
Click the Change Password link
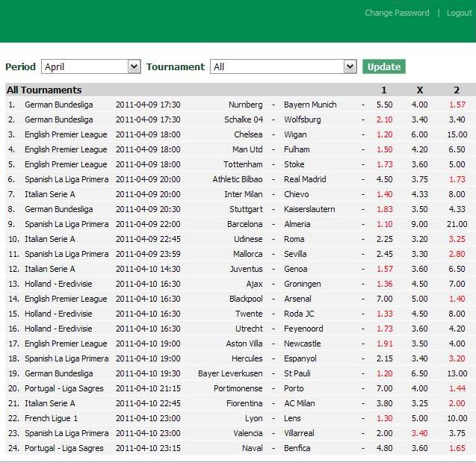point(397,13)
